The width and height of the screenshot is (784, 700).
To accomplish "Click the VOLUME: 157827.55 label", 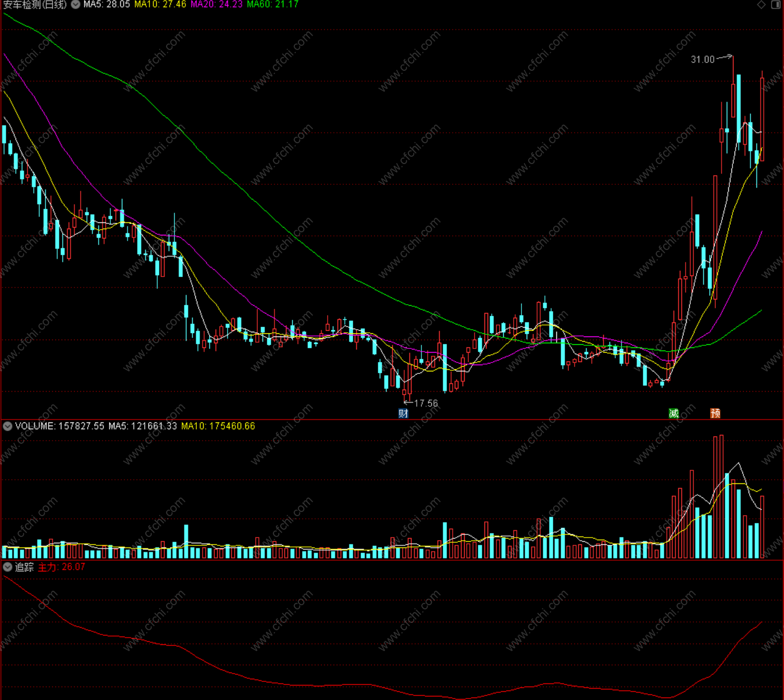I will point(59,426).
